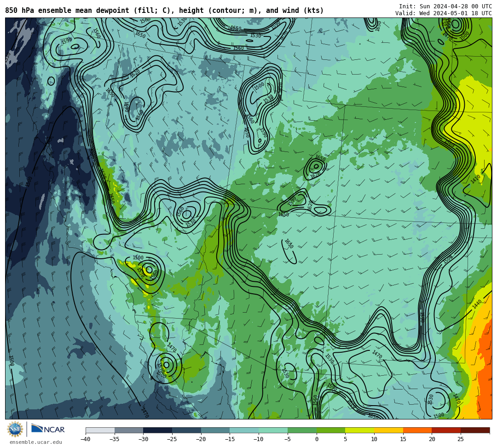Click the olive green 0 to 5 colorbar swatch

[x=331, y=430]
